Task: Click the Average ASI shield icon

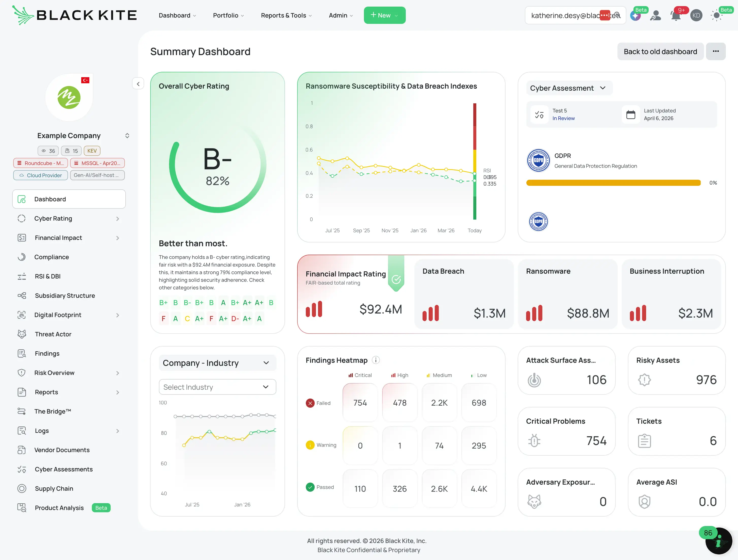Action: (644, 502)
